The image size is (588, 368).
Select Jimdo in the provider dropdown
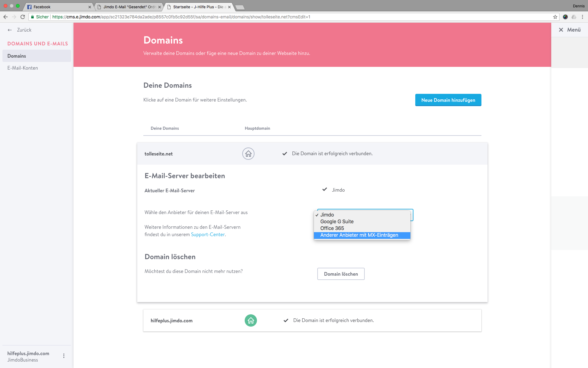[362, 215]
